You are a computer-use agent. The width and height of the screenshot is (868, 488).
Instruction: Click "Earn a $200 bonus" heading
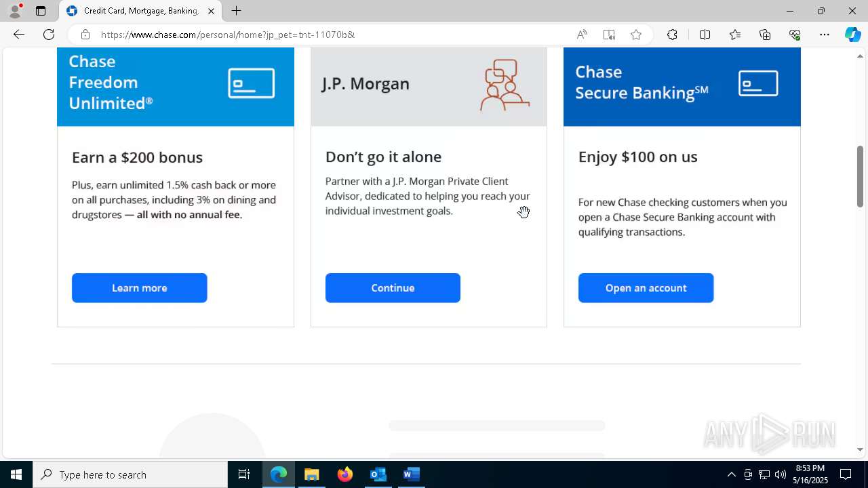(x=137, y=157)
